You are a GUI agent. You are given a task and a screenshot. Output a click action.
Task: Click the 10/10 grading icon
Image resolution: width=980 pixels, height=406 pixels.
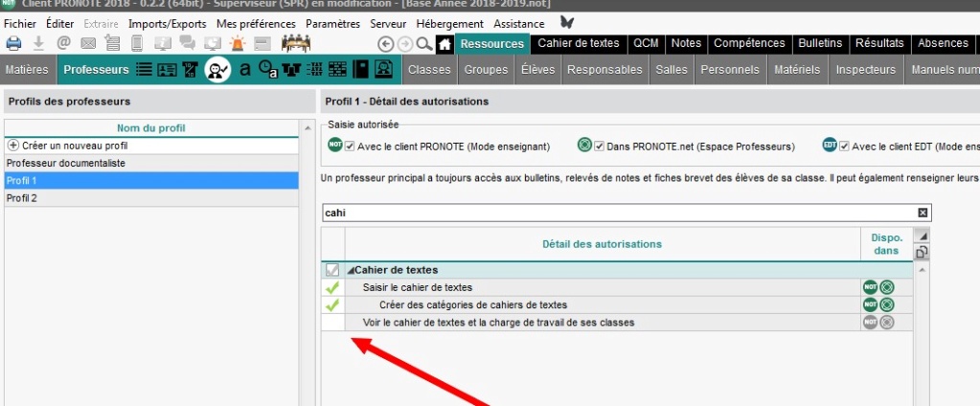190,69
